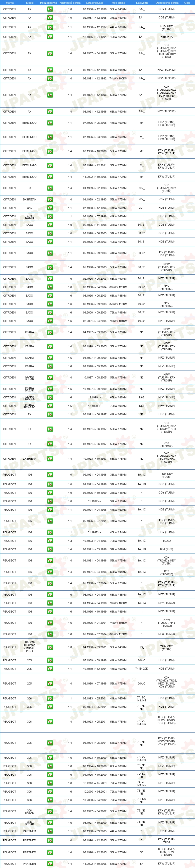
Task: Click the 88kW / 120KM power cell
Action: point(118,287)
